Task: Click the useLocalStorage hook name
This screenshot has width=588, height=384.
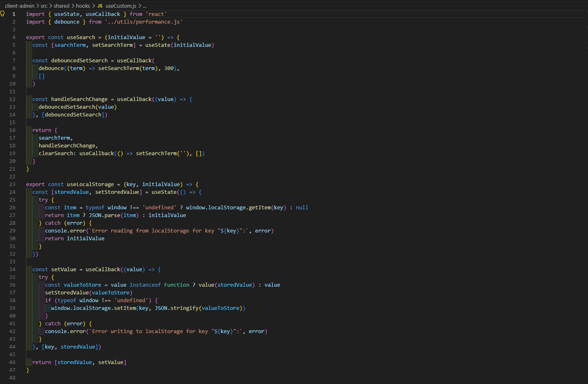Action: point(90,184)
